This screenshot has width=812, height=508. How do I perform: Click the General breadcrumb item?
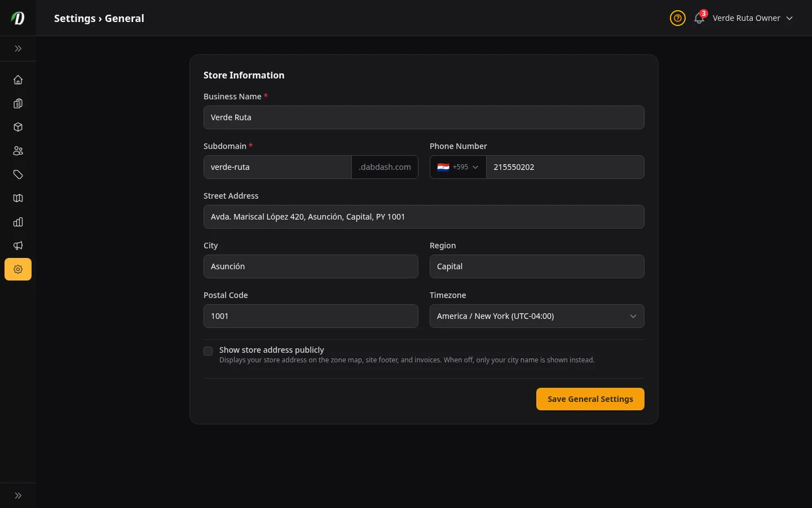(124, 18)
